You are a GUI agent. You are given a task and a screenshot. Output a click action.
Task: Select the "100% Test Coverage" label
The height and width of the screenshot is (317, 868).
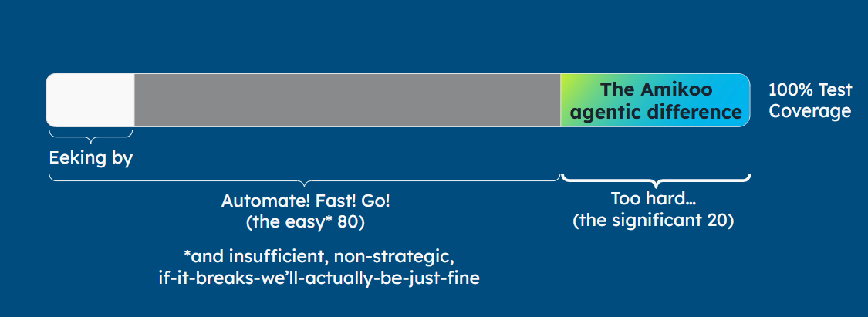point(809,100)
